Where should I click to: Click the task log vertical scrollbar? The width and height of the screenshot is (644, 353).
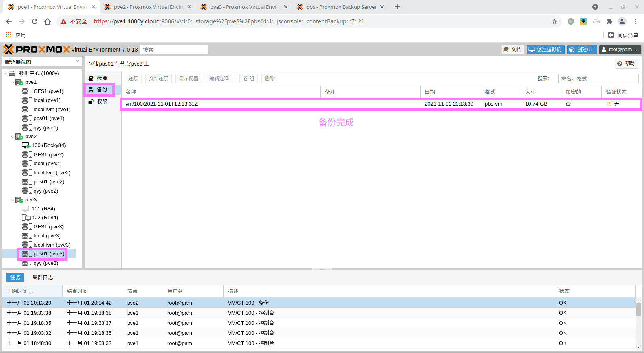click(638, 309)
